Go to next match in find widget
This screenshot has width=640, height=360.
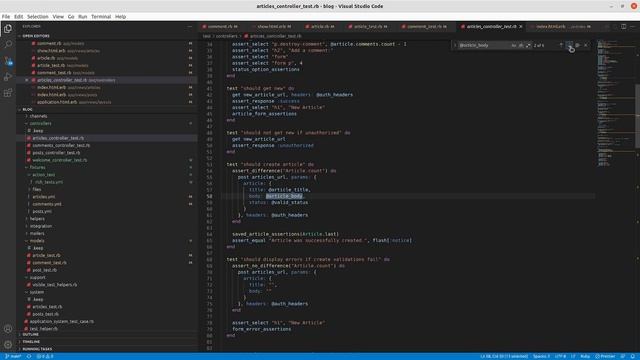click(x=569, y=45)
